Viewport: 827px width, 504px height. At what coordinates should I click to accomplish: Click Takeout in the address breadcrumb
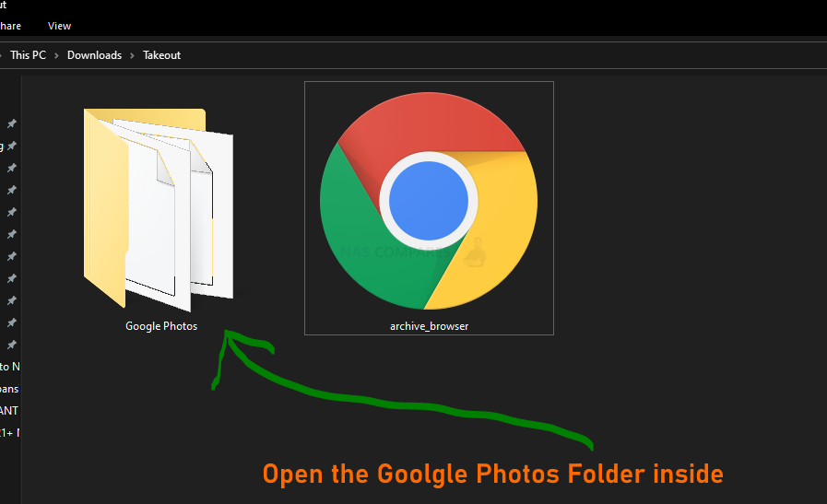coord(161,55)
